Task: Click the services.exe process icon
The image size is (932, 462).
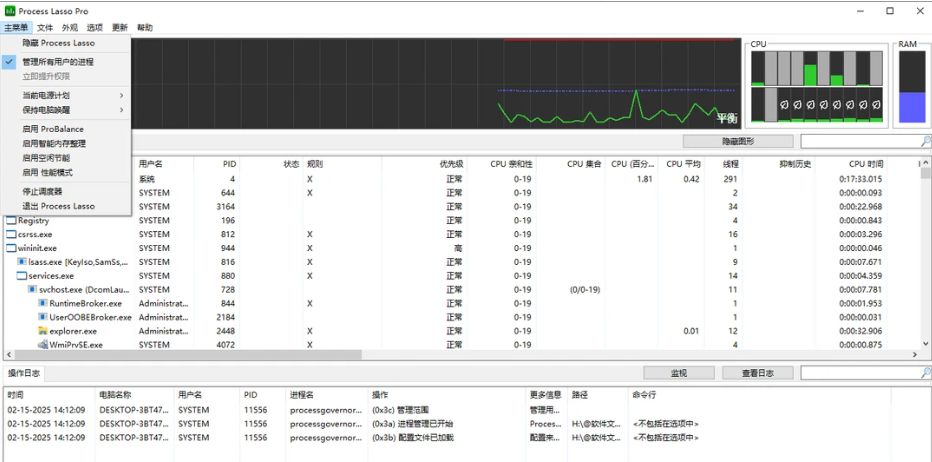Action: tap(22, 276)
